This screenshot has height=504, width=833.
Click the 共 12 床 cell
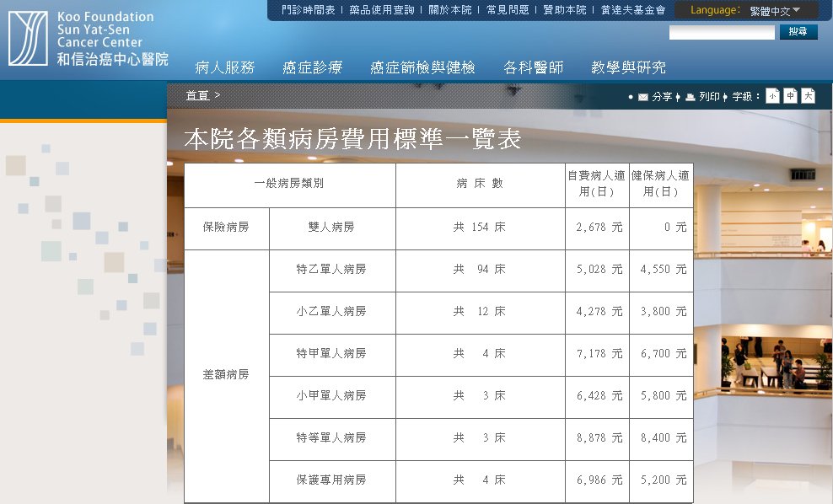coord(481,314)
